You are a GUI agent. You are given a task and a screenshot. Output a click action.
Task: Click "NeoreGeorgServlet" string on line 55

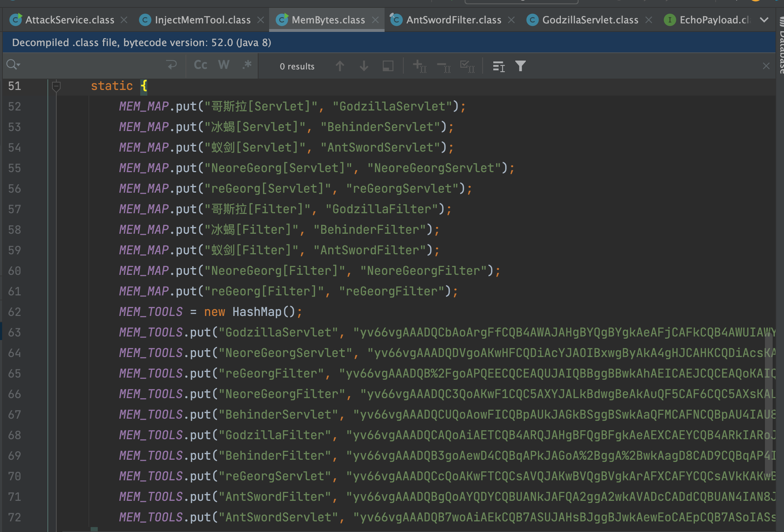pyautogui.click(x=434, y=168)
